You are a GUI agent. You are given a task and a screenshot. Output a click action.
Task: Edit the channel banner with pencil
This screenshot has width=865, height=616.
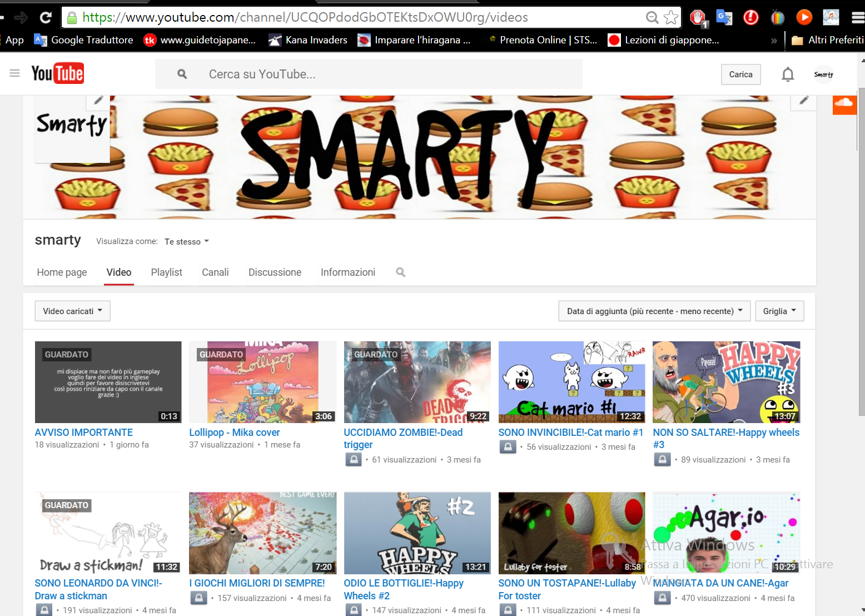(x=804, y=101)
